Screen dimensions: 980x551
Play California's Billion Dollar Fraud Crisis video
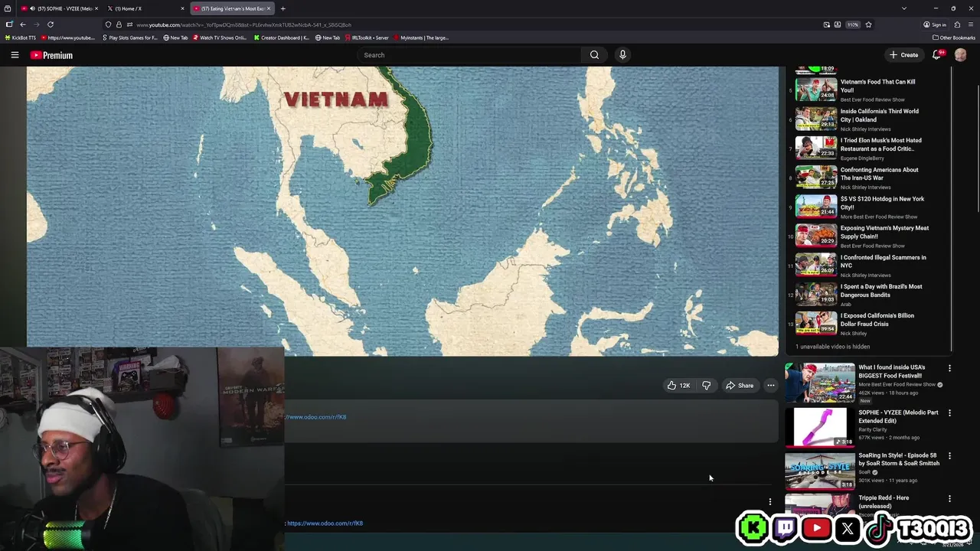pos(816,323)
